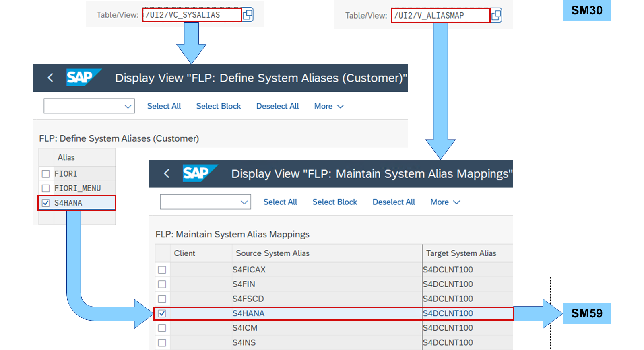Image resolution: width=644 pixels, height=350 pixels.
Task: Go back in Maintain System Alias Mappings view
Action: 167,173
